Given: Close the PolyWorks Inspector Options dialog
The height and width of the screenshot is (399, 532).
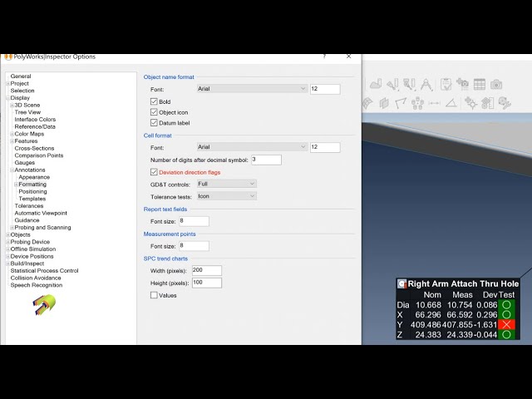Looking at the screenshot, I should coord(349,57).
